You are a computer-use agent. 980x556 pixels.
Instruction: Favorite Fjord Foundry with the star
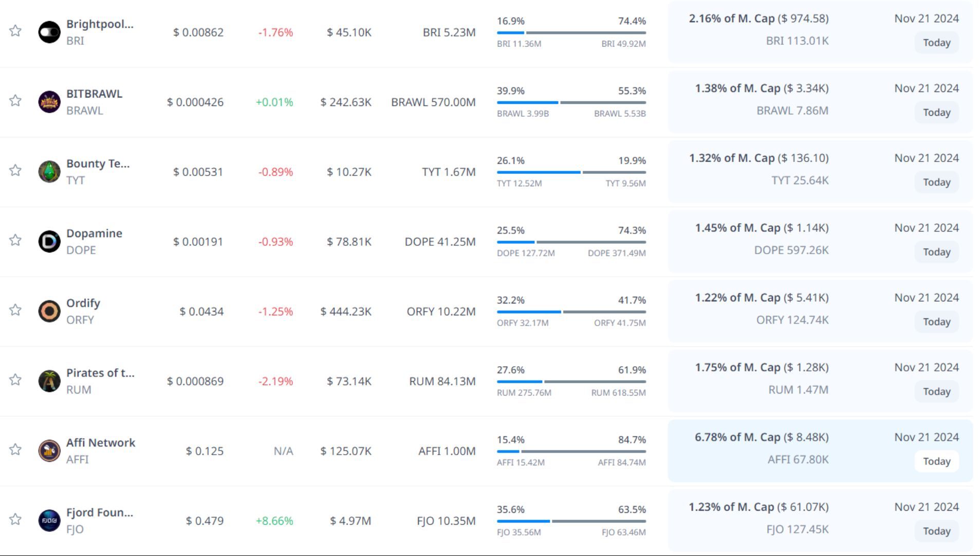click(15, 519)
